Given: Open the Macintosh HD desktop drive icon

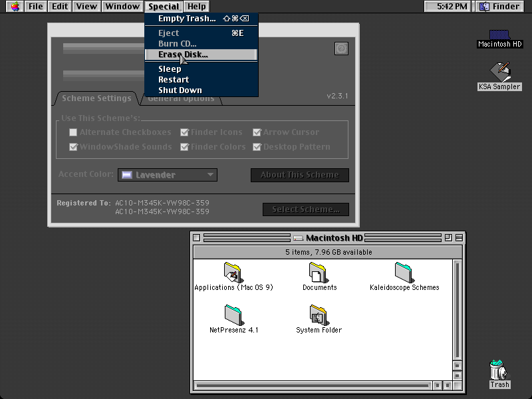Looking at the screenshot, I should [499, 35].
